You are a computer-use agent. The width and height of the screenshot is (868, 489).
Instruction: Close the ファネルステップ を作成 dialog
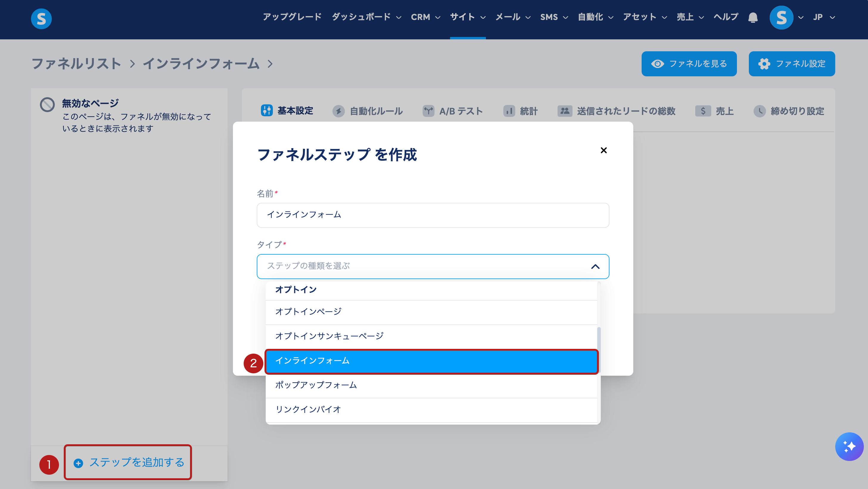click(x=603, y=150)
